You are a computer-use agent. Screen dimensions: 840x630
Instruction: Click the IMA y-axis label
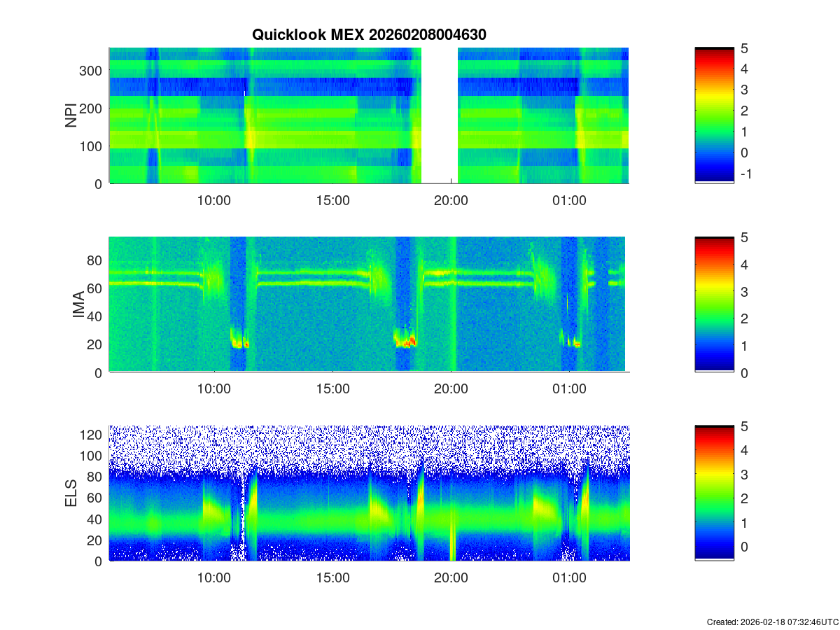click(78, 305)
